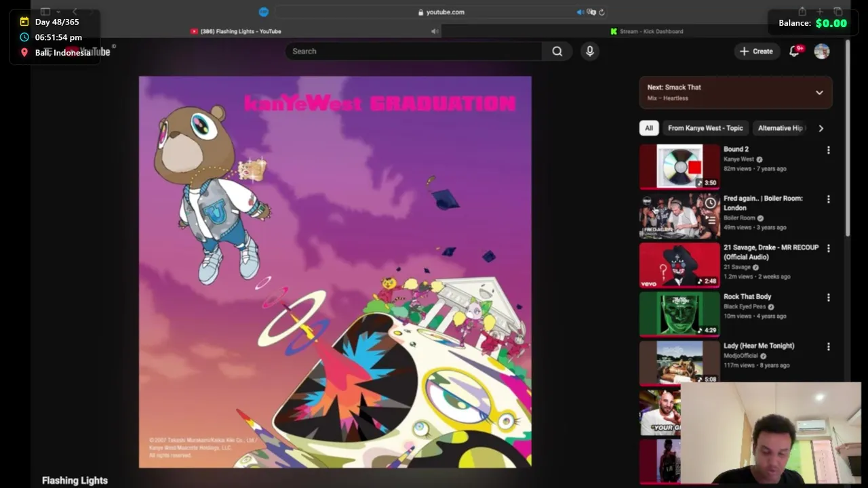Viewport: 868px width, 488px height.
Task: Open the Bound 2 video title
Action: (x=736, y=149)
